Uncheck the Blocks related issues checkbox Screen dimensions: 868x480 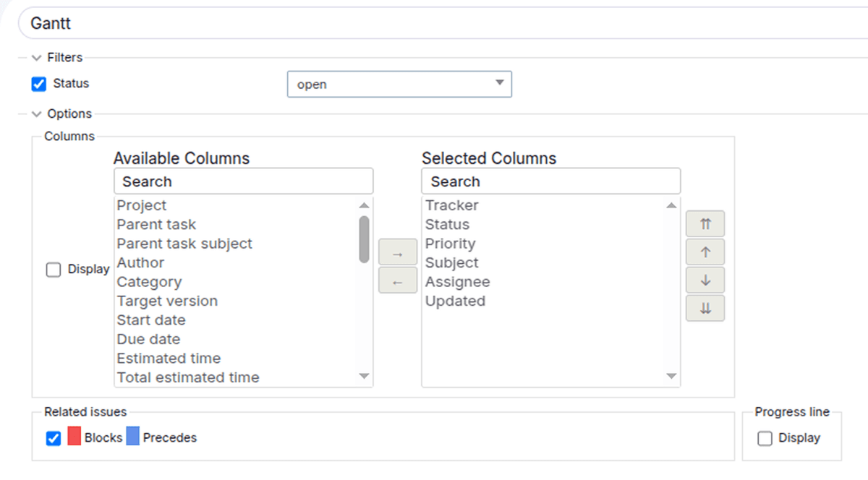click(53, 437)
